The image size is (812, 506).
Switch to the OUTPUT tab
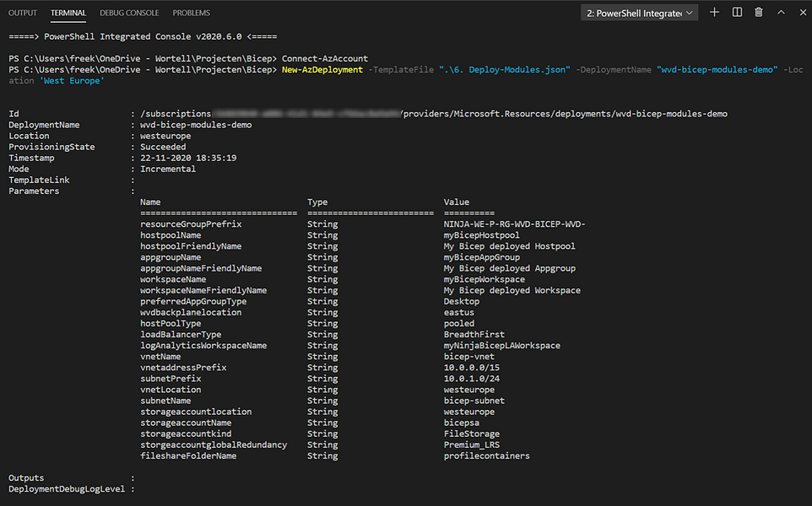coord(23,13)
